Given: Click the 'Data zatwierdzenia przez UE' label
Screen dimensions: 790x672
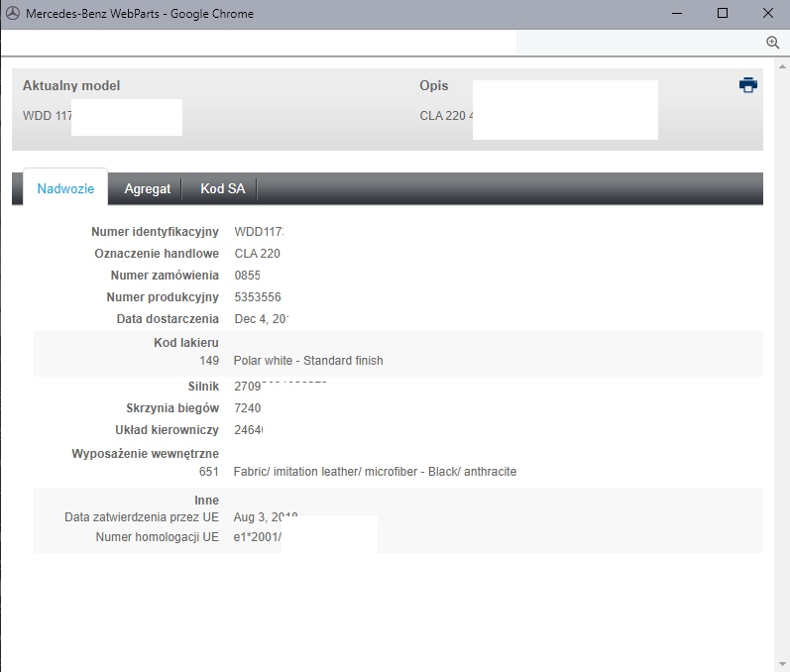Looking at the screenshot, I should 142,517.
